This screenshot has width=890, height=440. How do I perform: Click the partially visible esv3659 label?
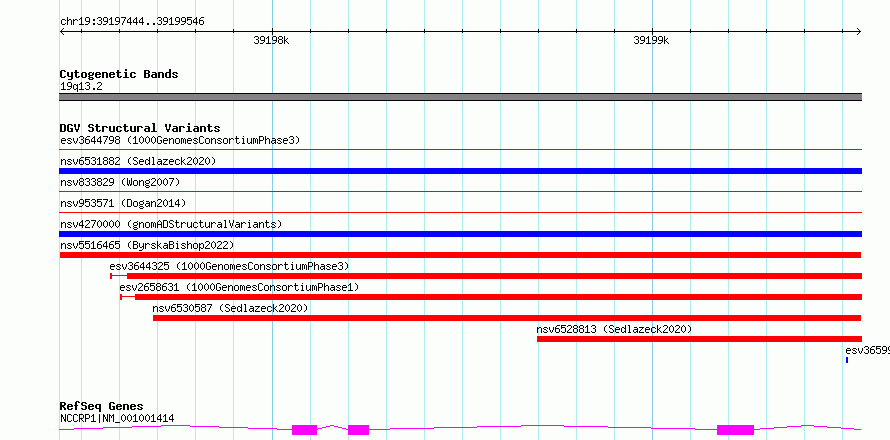pyautogui.click(x=867, y=350)
